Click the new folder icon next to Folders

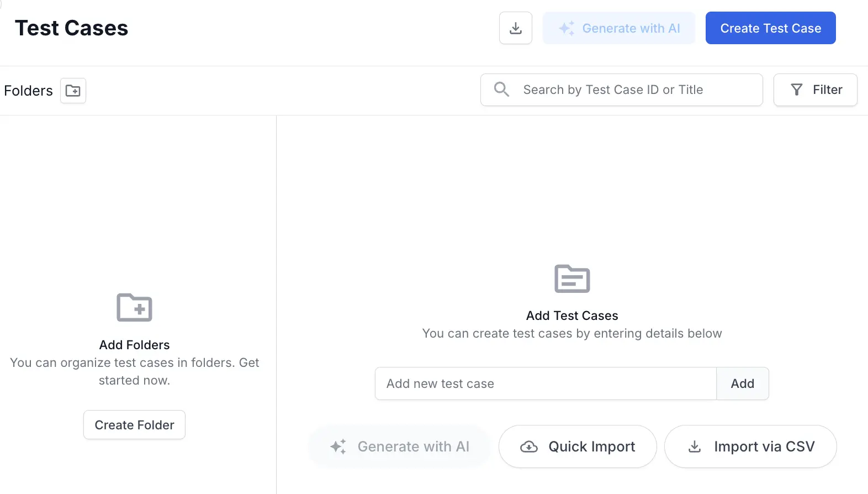pyautogui.click(x=73, y=91)
